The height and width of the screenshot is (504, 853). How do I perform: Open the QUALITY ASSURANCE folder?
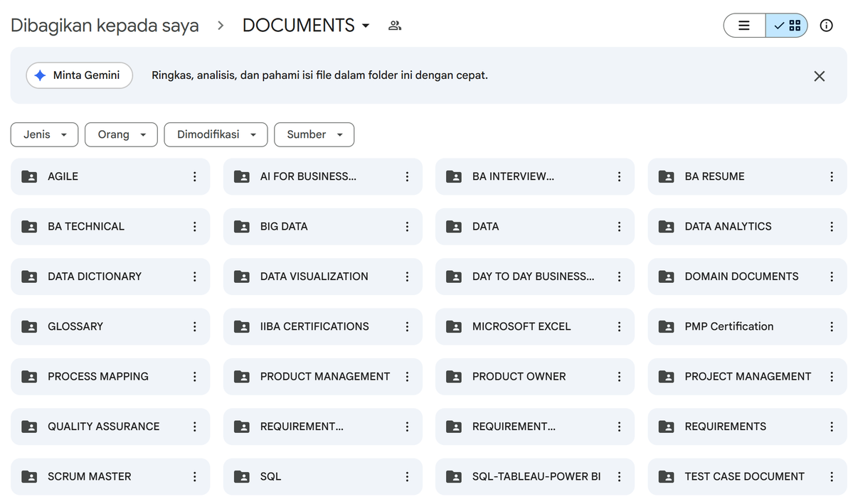point(110,427)
